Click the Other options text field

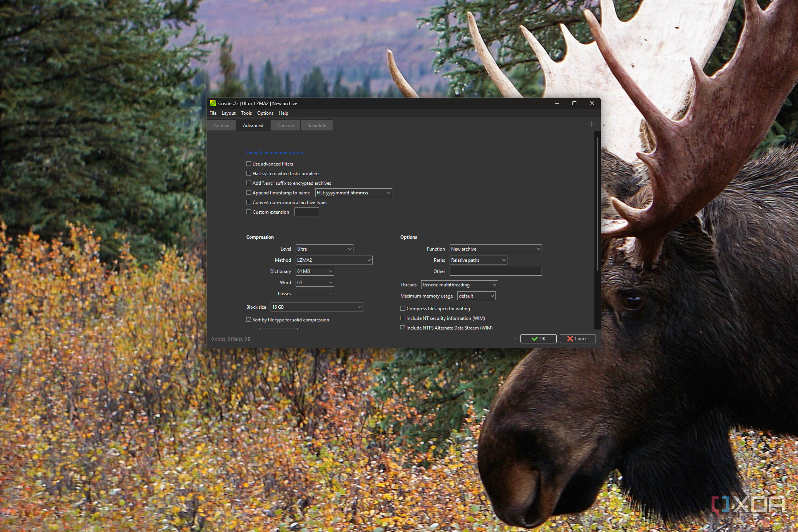pos(495,271)
